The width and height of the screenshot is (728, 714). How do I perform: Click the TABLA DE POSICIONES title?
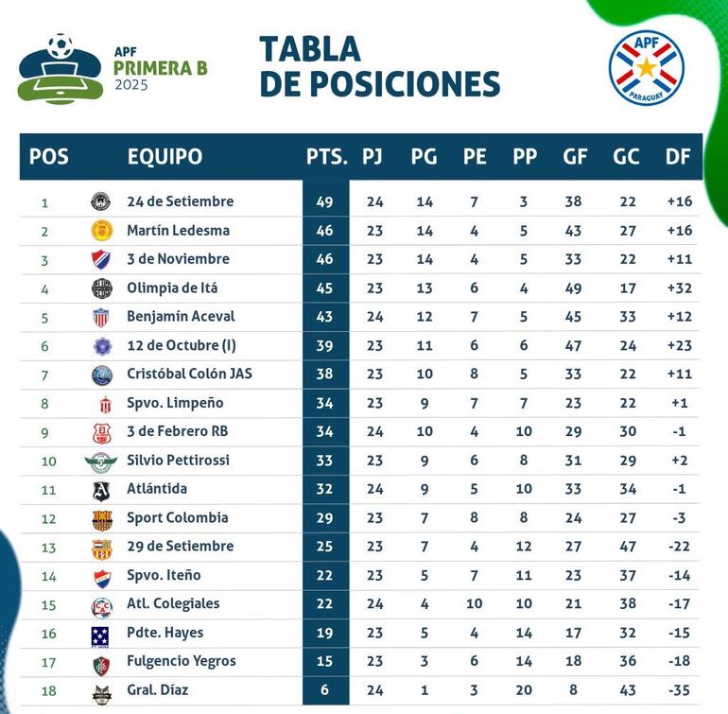click(379, 66)
